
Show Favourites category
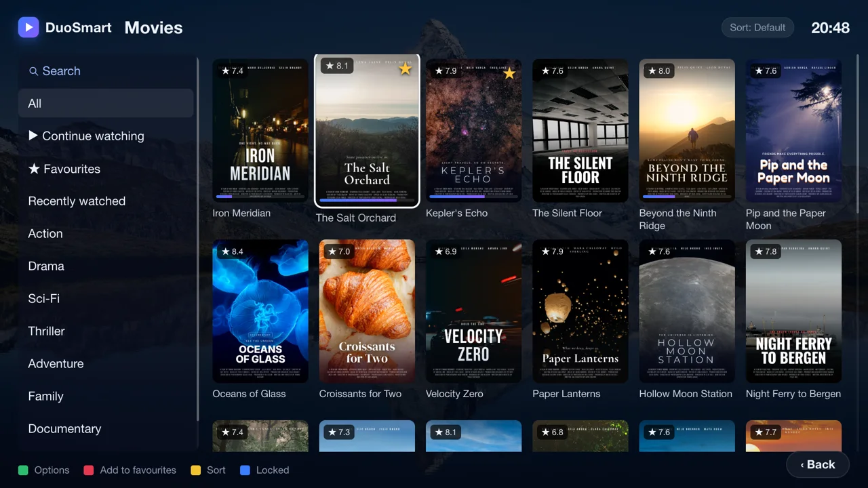click(x=106, y=169)
